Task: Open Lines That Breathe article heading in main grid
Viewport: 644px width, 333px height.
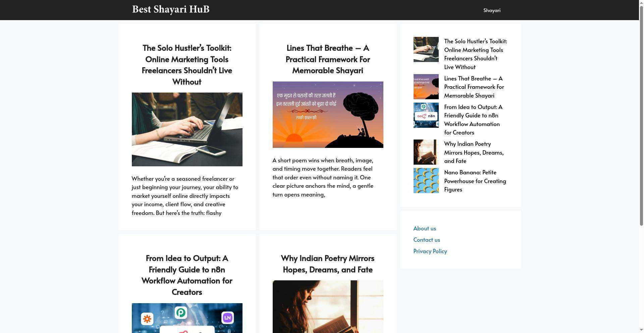Action: click(328, 59)
